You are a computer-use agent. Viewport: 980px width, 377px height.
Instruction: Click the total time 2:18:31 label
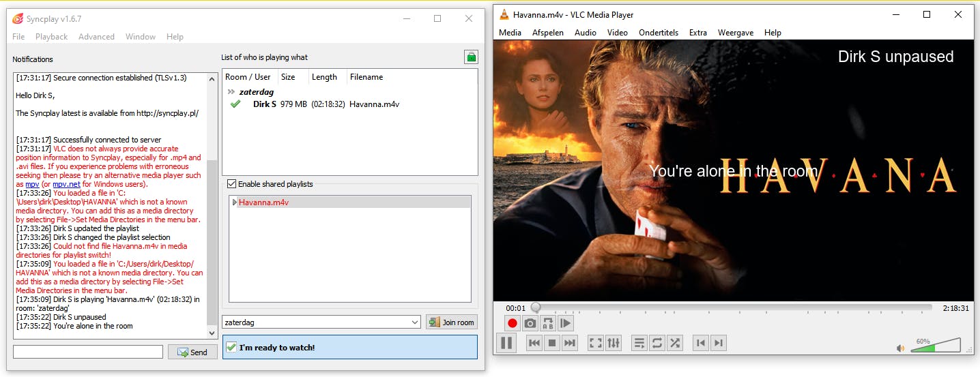[x=956, y=308]
